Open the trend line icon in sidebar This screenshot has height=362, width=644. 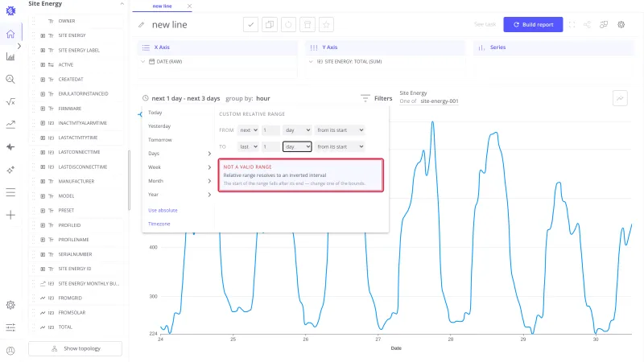coord(10,125)
